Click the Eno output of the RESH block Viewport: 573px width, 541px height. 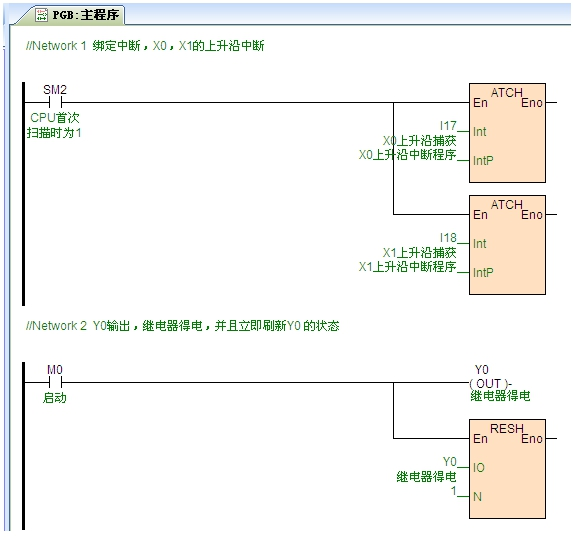coord(532,438)
